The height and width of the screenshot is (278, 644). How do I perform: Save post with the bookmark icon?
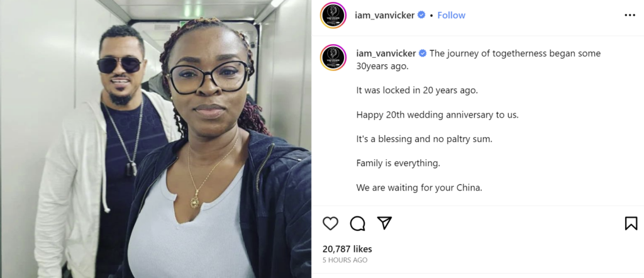[631, 223]
